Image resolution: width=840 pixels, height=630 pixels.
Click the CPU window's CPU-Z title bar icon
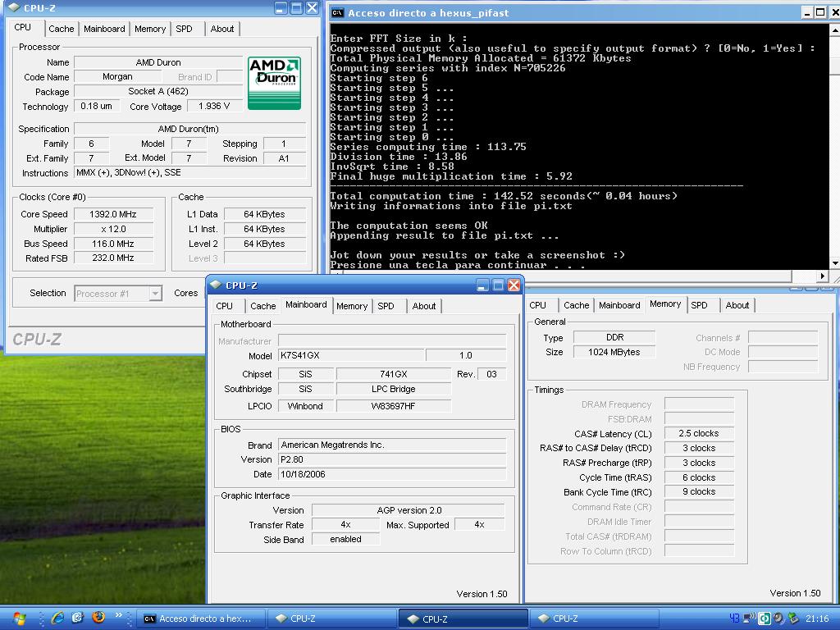15,7
